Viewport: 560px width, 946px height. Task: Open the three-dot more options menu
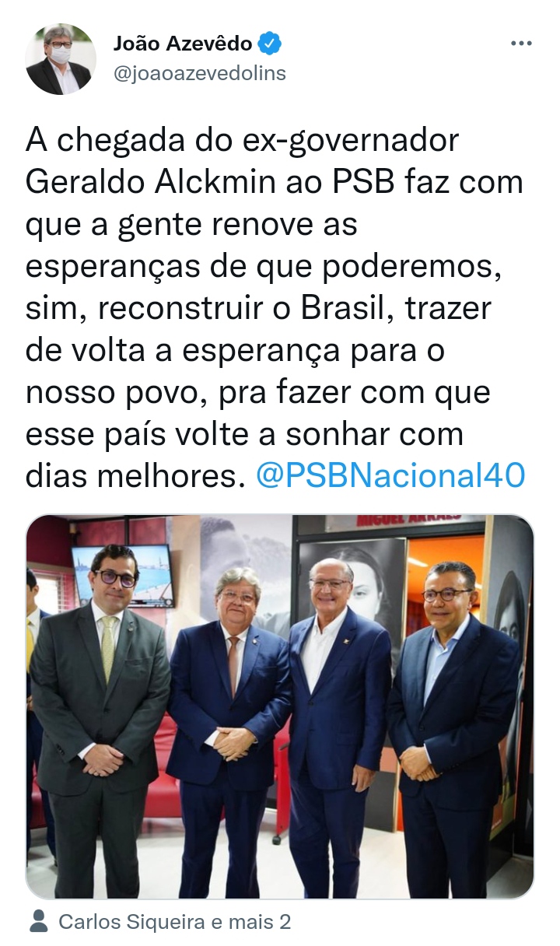[x=520, y=44]
